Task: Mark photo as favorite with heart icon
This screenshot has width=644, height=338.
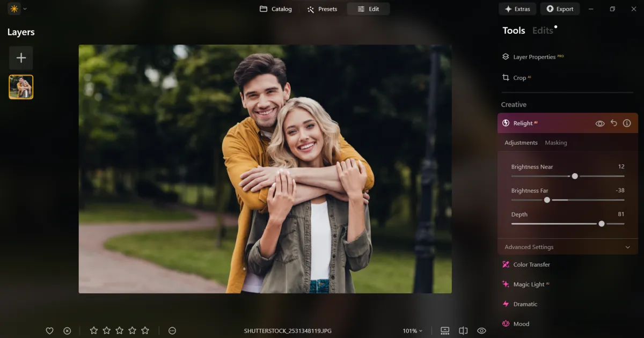Action: [x=49, y=331]
